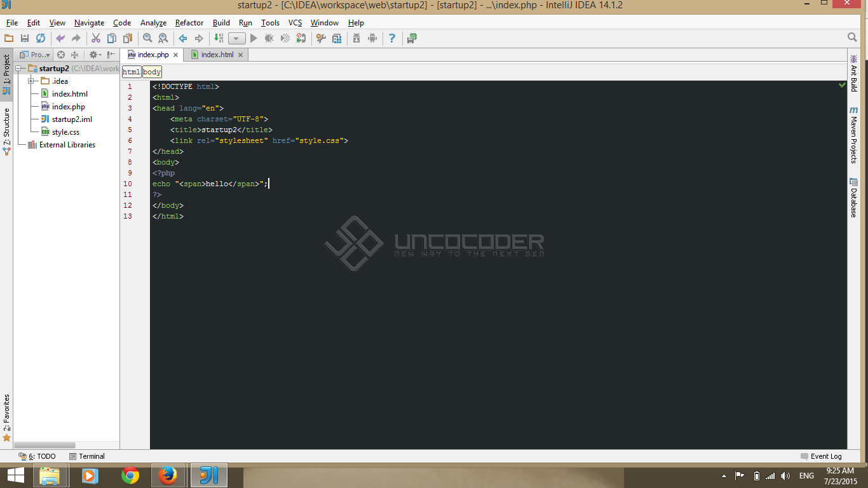Toggle the Structure side tool tab
The width and height of the screenshot is (868, 488).
point(6,132)
